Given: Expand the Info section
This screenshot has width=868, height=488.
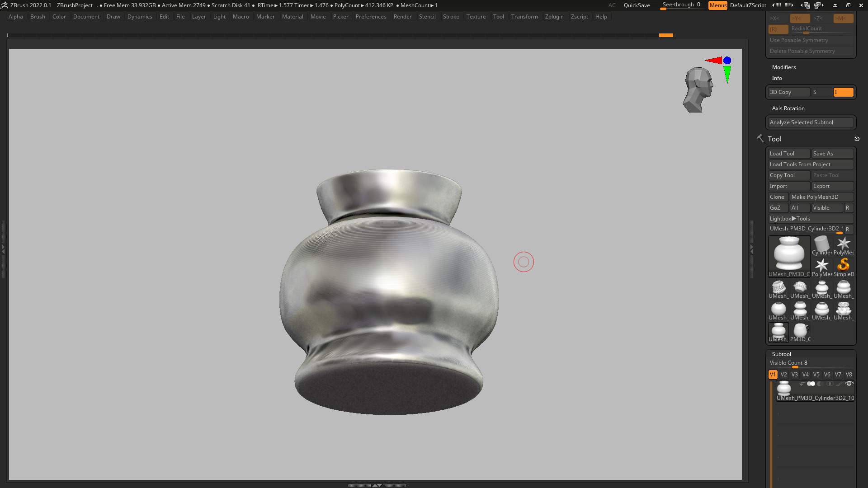Looking at the screenshot, I should coord(777,78).
